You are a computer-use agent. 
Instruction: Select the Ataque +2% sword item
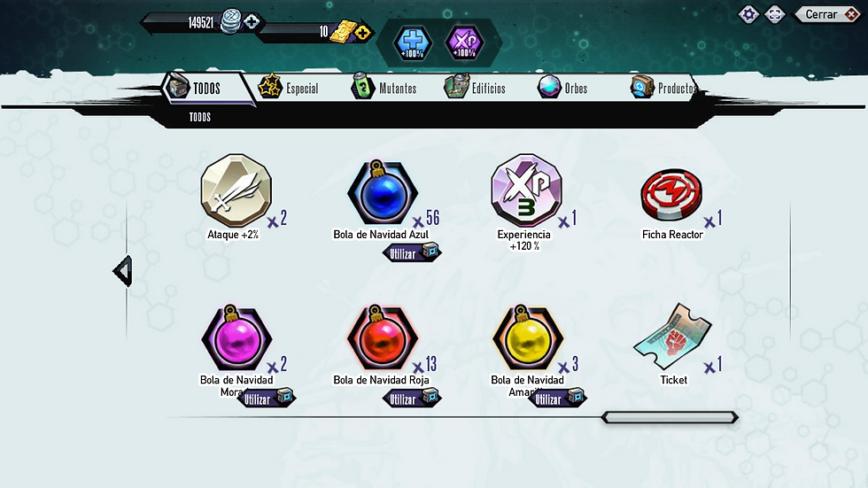236,190
